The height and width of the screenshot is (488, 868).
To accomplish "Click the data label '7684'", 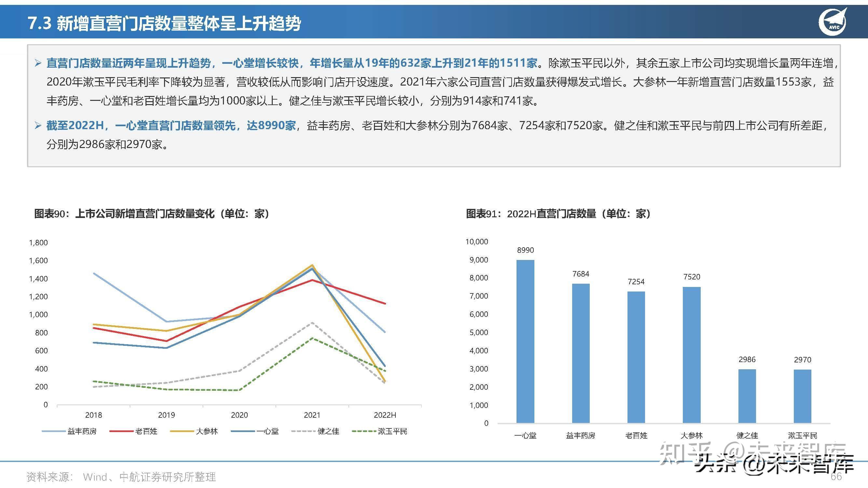I will [x=581, y=274].
